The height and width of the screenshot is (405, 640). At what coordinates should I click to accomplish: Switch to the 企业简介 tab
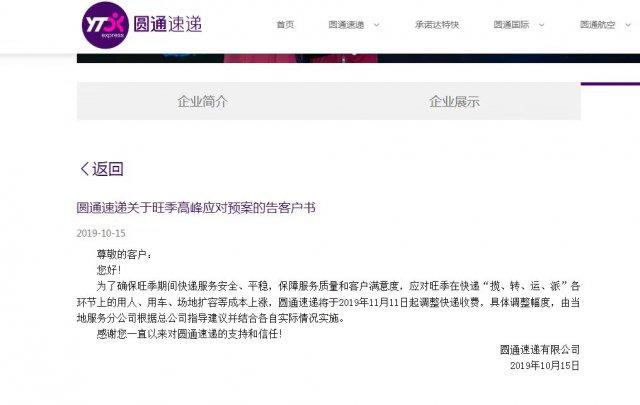pyautogui.click(x=202, y=101)
